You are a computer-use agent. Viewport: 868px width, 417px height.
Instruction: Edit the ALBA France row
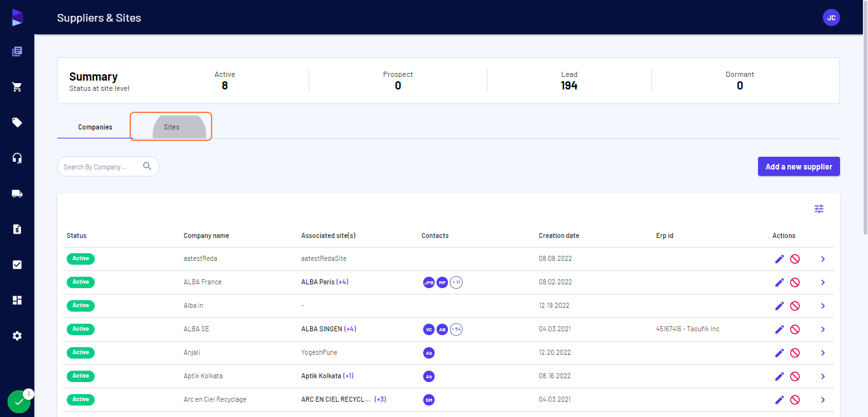pos(780,282)
